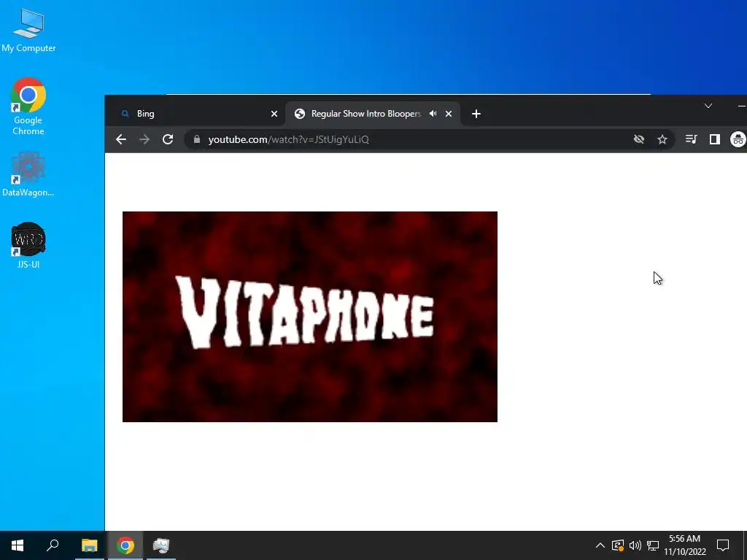View site information lock icon
The image size is (747, 560).
click(197, 139)
